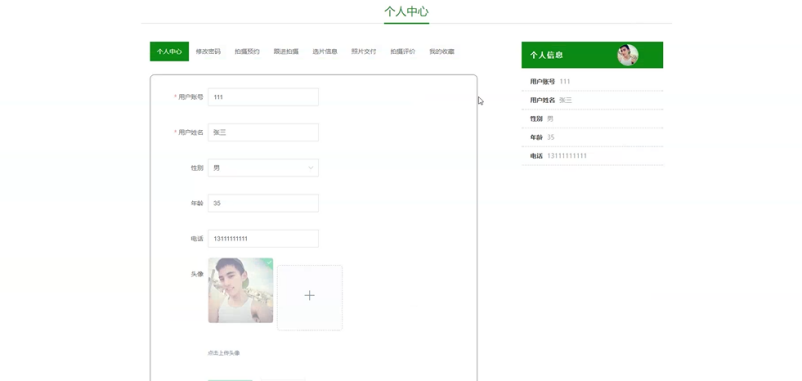Screen dimensions: 802x381
Task: Click the 用户账号 111 row in 个人信息
Action: coord(592,81)
